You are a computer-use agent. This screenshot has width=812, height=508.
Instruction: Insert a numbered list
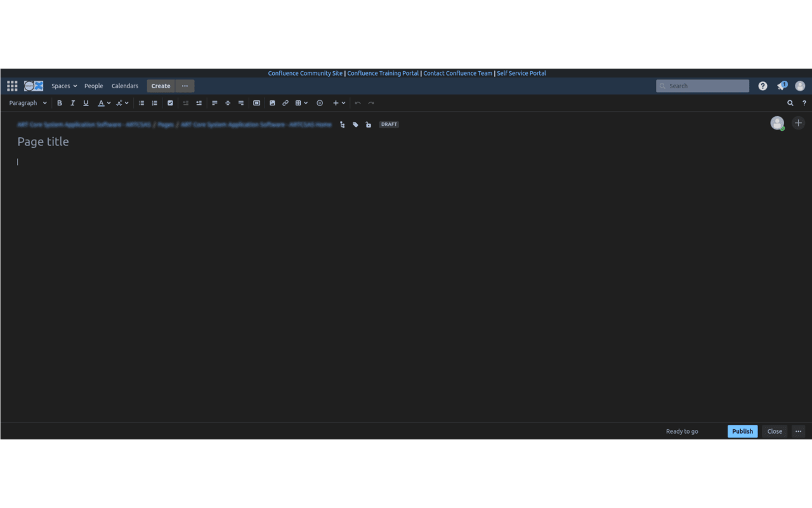154,103
